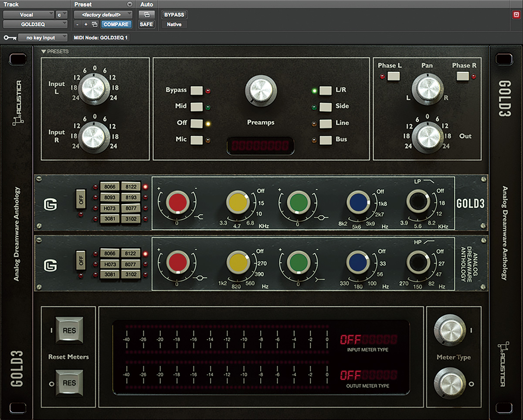Click the Native format label
Viewport: 523px width, 420px height.
pyautogui.click(x=174, y=24)
